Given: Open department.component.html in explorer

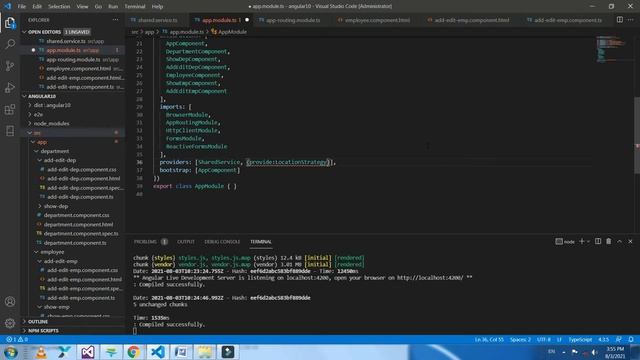Looking at the screenshot, I should 78,224.
